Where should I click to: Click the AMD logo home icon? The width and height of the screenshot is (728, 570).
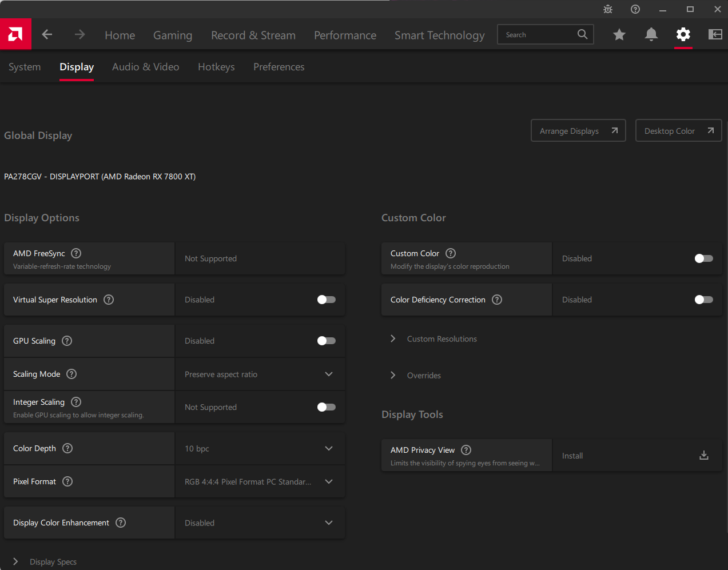coord(15,34)
